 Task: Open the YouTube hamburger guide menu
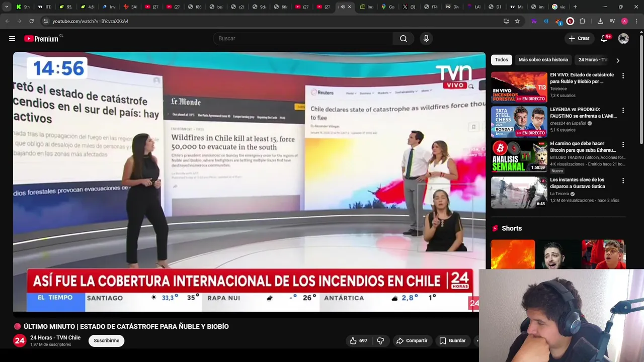[x=12, y=38]
